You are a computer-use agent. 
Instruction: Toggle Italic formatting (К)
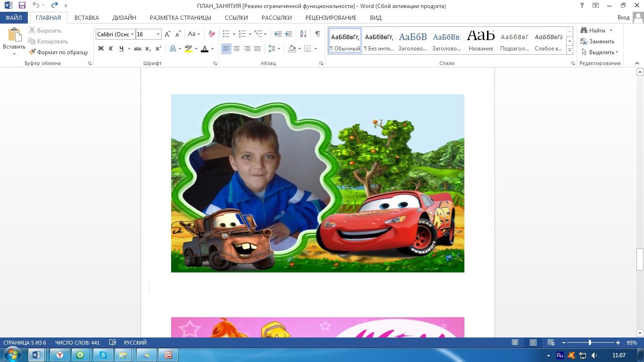(x=111, y=49)
